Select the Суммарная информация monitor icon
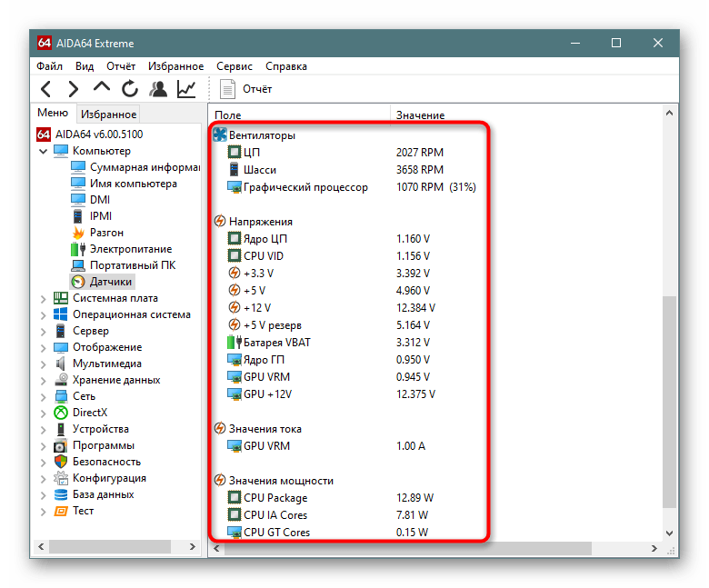Screen dimensions: 709x588 [x=78, y=167]
